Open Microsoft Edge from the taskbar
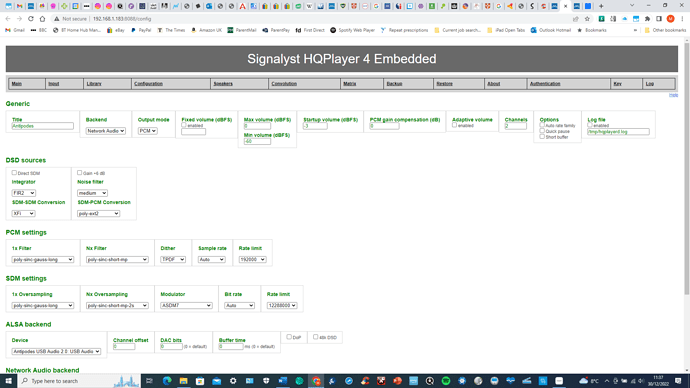Screen dimensions: 690x388 click(167, 381)
